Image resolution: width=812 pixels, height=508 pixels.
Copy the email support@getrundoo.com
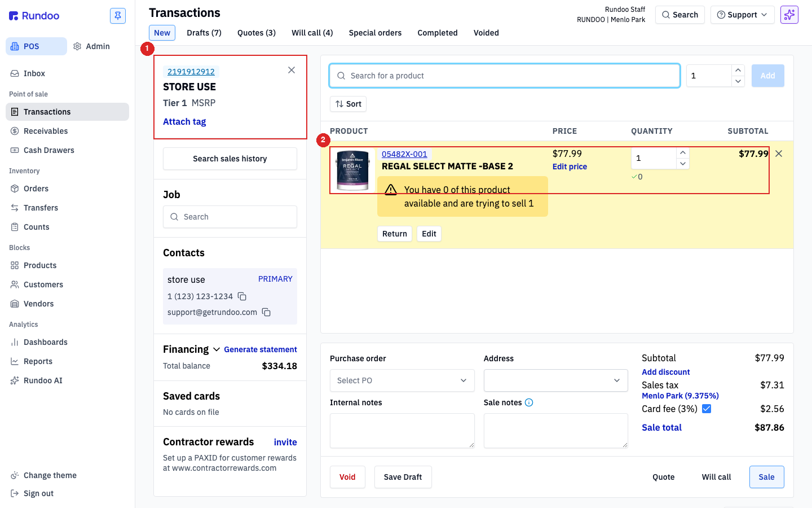click(x=266, y=312)
